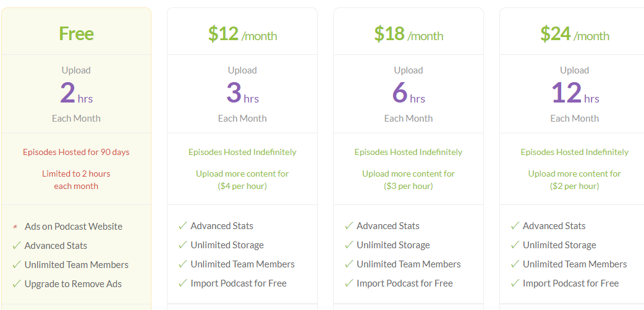
Task: Click the '$3 per hour' upload note
Action: (409, 186)
